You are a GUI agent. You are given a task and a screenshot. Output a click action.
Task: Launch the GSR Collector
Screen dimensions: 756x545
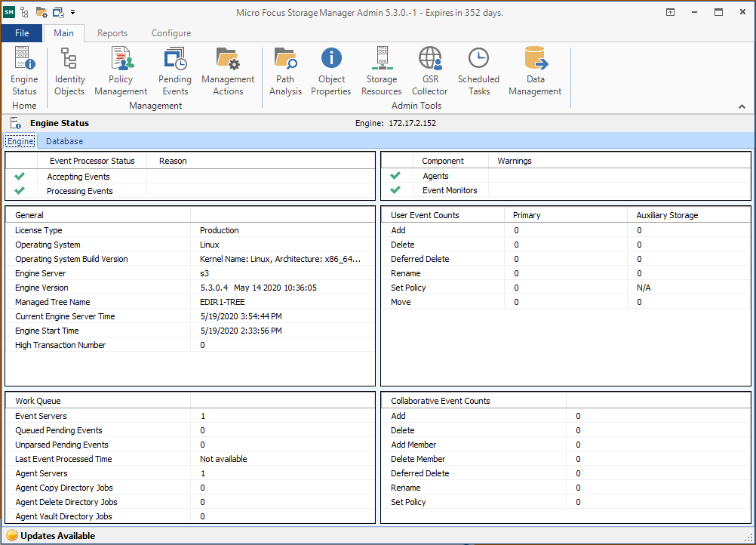pyautogui.click(x=430, y=71)
